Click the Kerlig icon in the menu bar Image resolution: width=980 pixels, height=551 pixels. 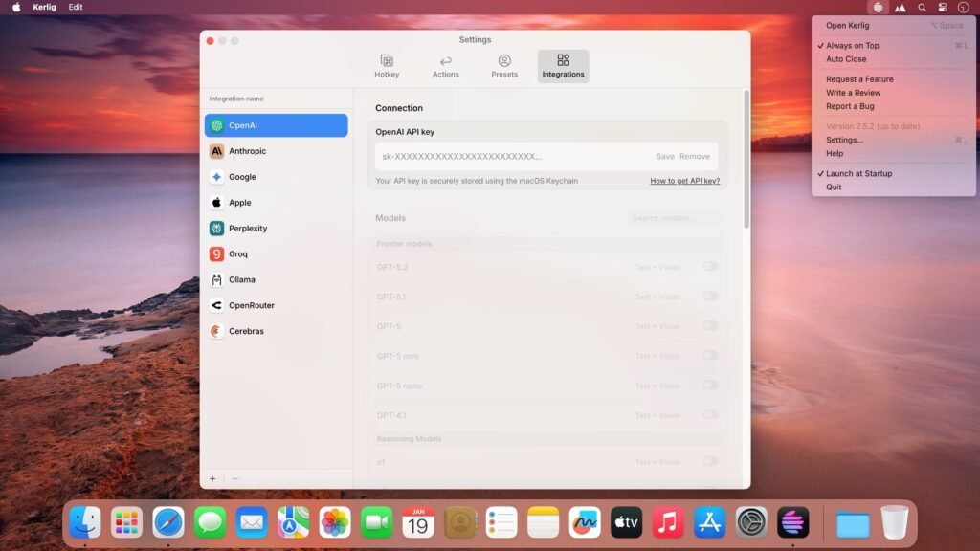tap(879, 7)
